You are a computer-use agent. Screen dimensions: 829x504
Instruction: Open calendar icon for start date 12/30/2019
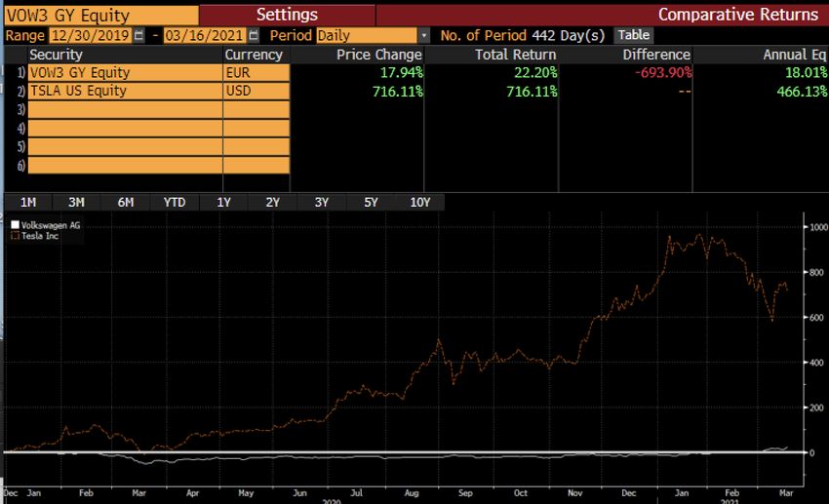(x=138, y=35)
